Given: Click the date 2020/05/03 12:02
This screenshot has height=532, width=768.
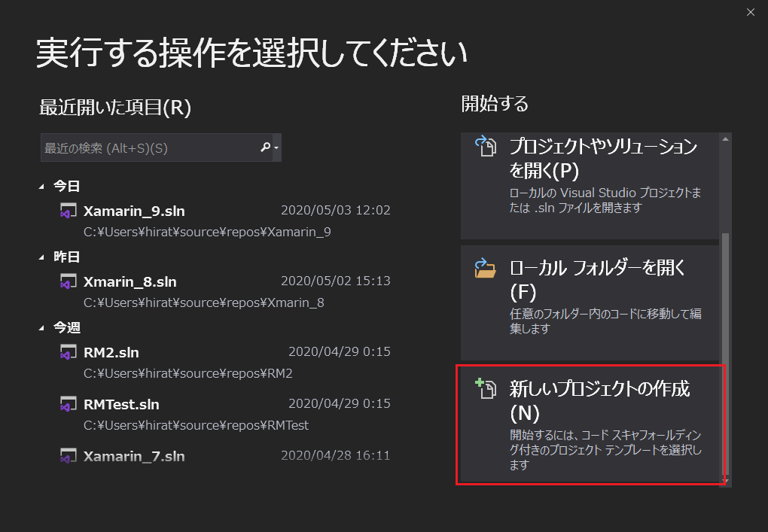Looking at the screenshot, I should (x=336, y=210).
